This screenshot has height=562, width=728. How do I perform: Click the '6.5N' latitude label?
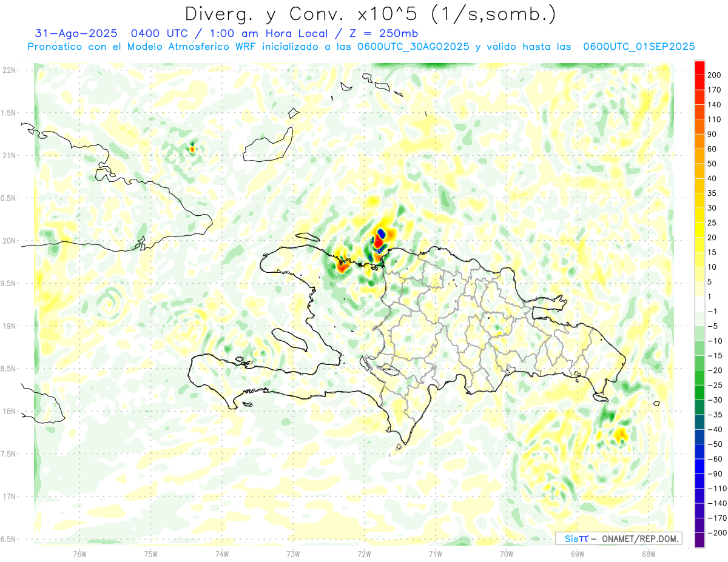pos(9,539)
